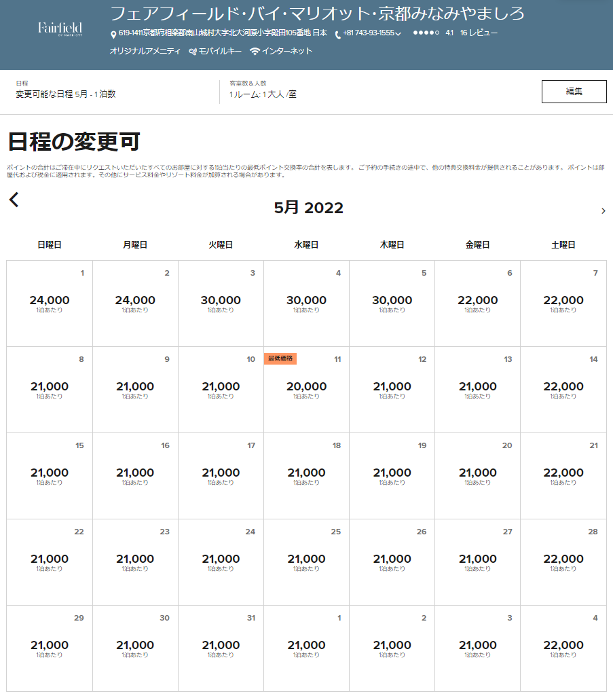
Task: Choose May 31 date cell
Action: pyautogui.click(x=221, y=648)
